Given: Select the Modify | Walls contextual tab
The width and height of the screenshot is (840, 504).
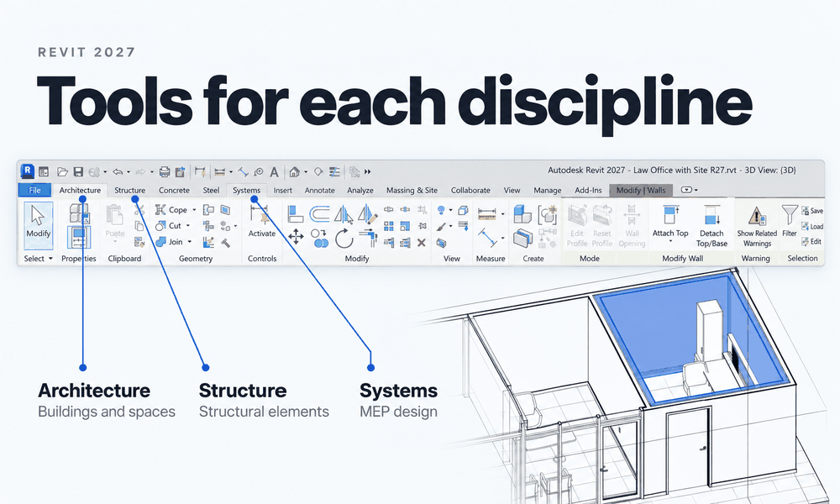Looking at the screenshot, I should 641,190.
